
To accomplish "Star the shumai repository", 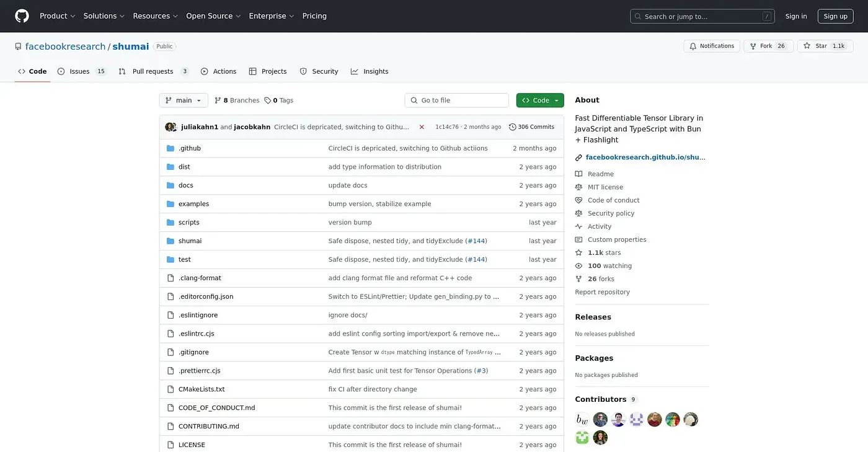I will point(825,46).
